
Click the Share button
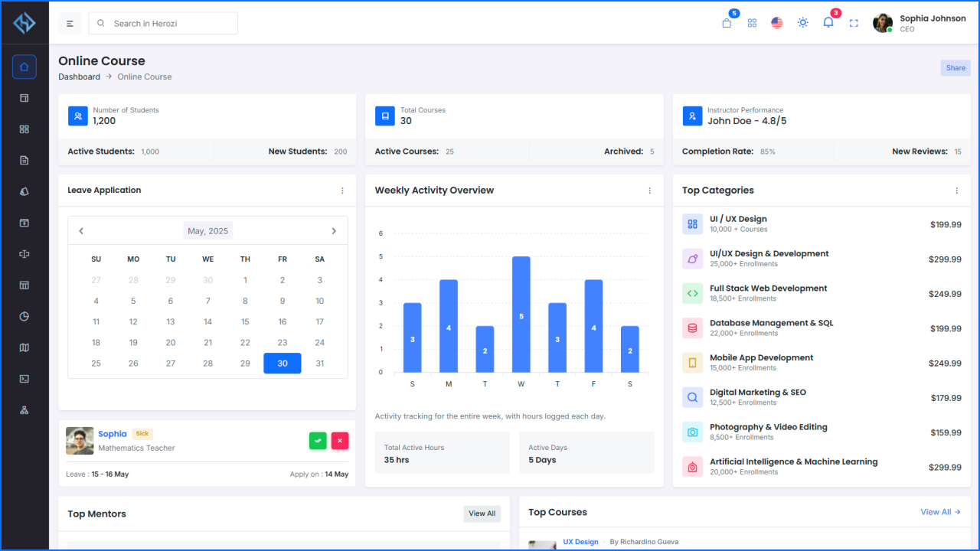point(955,67)
